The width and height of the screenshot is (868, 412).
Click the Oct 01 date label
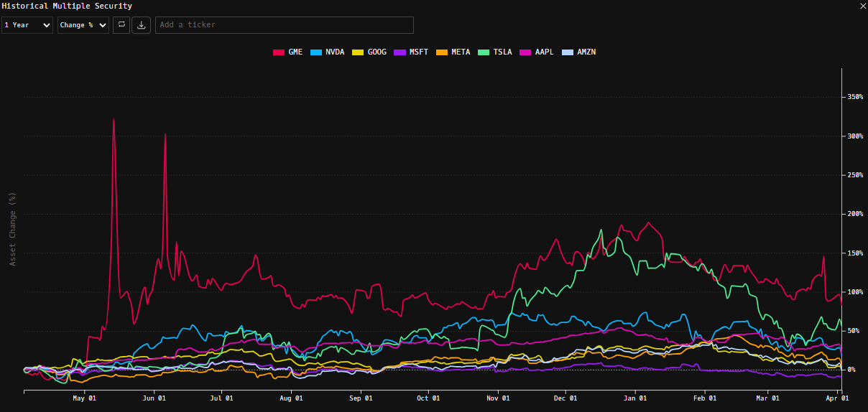click(429, 398)
